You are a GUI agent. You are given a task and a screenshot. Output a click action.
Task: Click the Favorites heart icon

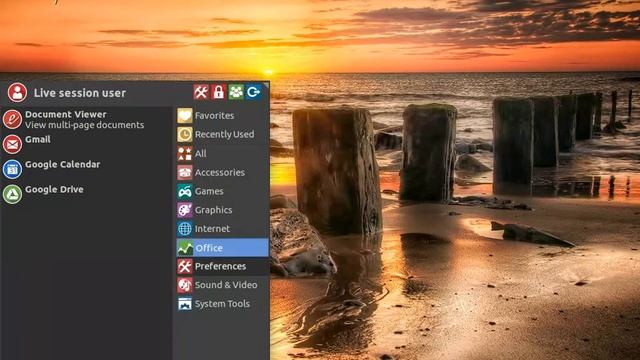pos(184,116)
